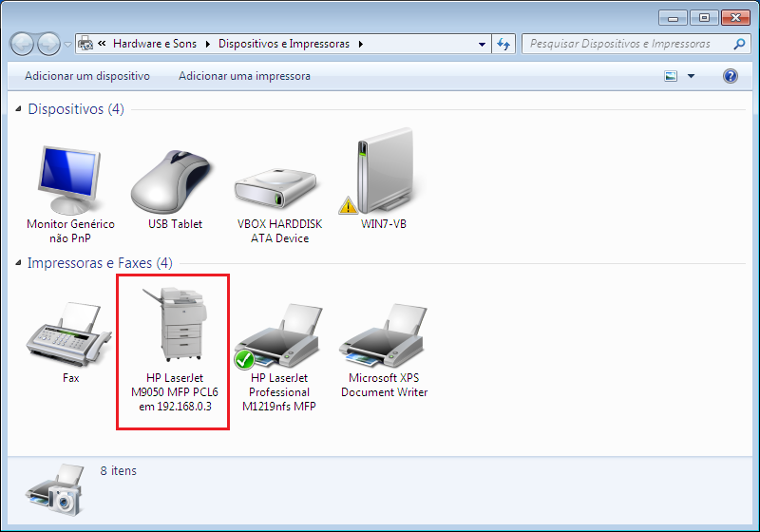The width and height of the screenshot is (760, 532).
Task: Select the HP LaserJet M9050 MFP printer icon
Action: pos(176,324)
